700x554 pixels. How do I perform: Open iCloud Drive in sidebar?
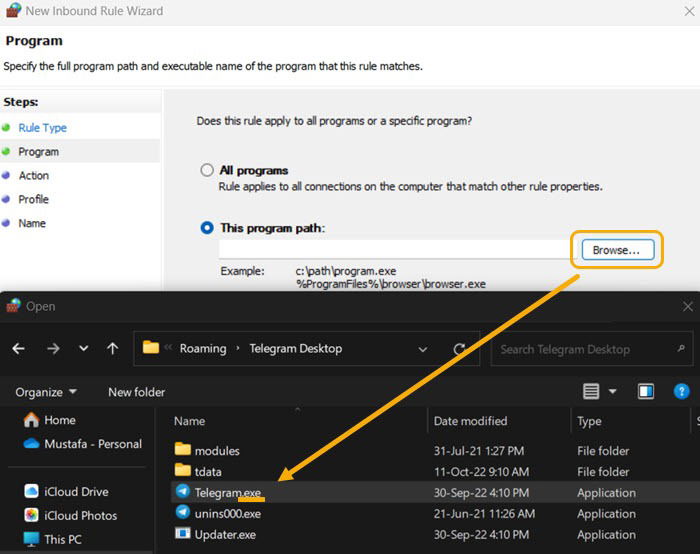[66, 492]
